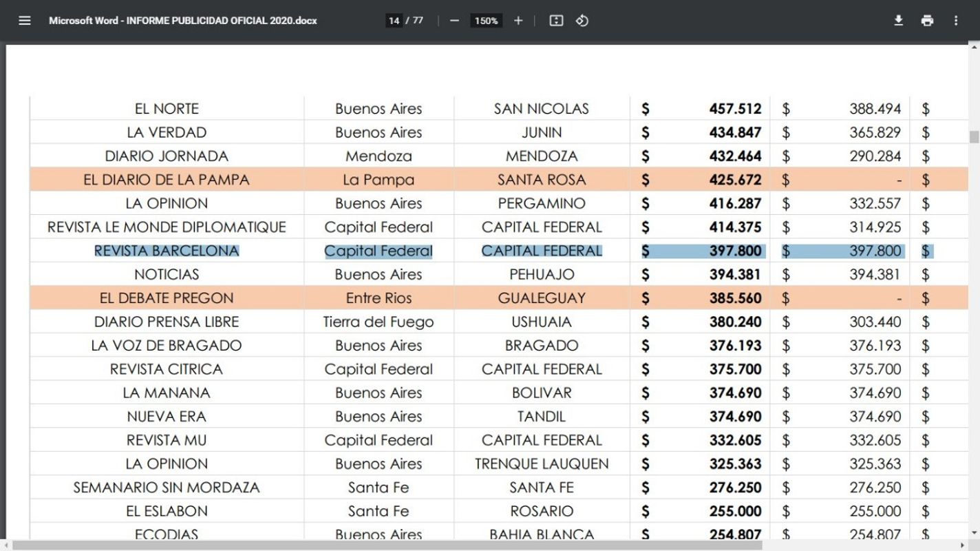The height and width of the screenshot is (551, 980).
Task: Select the Entre Rios province cell
Action: coord(379,298)
